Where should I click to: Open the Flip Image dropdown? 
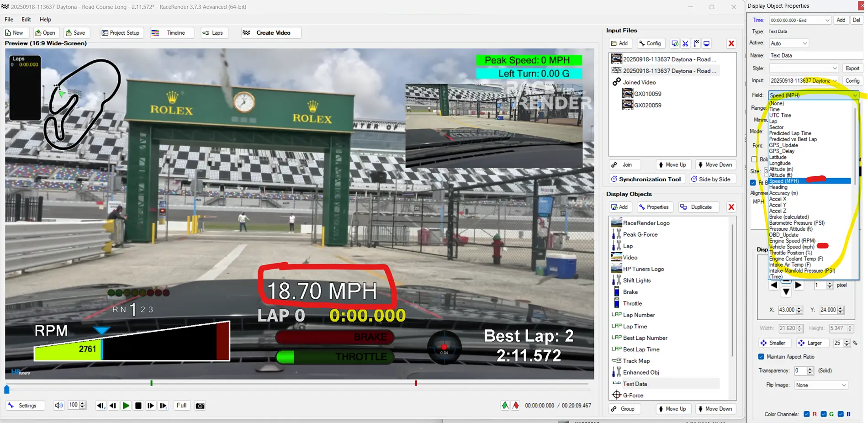[821, 385]
